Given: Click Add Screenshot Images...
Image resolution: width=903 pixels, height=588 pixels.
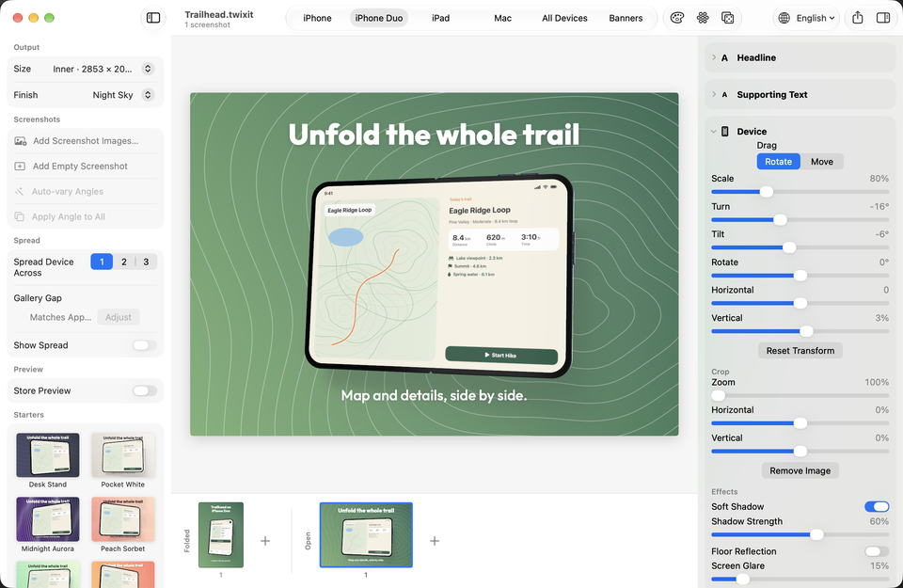Looking at the screenshot, I should (x=86, y=141).
